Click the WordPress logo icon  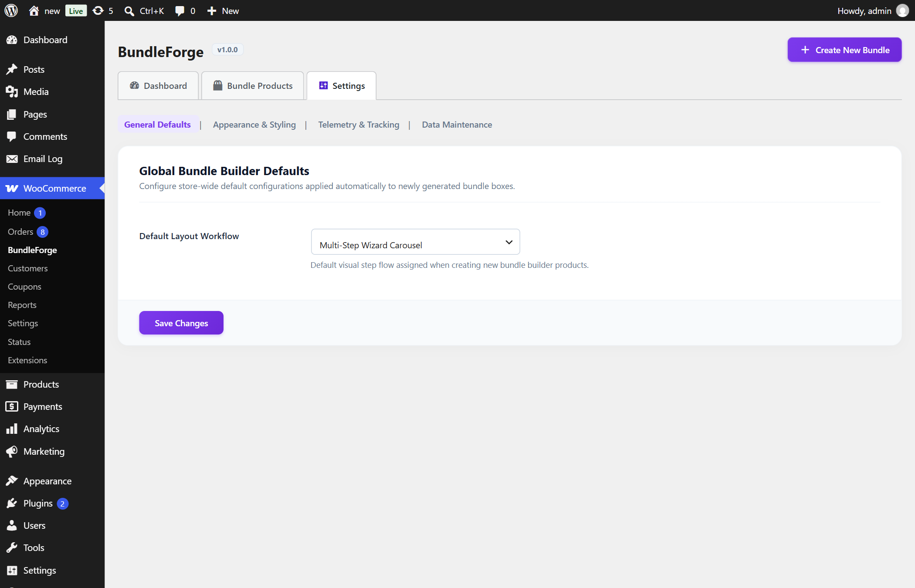pyautogui.click(x=11, y=10)
